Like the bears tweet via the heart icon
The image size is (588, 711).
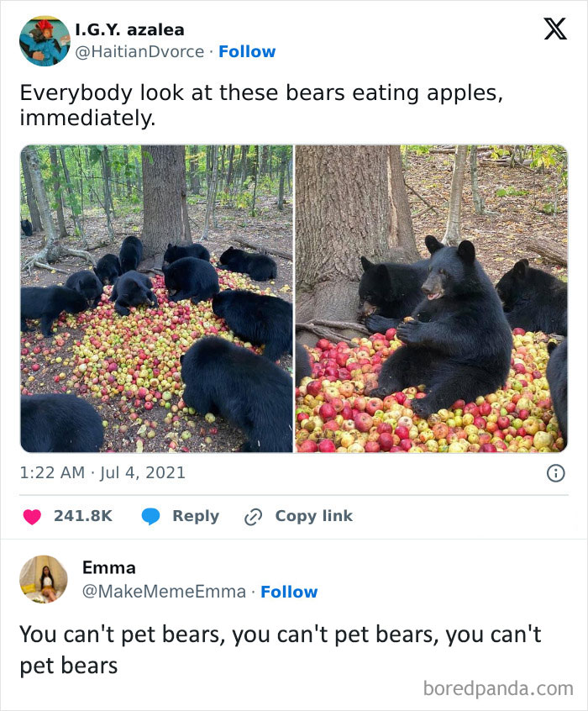31,515
